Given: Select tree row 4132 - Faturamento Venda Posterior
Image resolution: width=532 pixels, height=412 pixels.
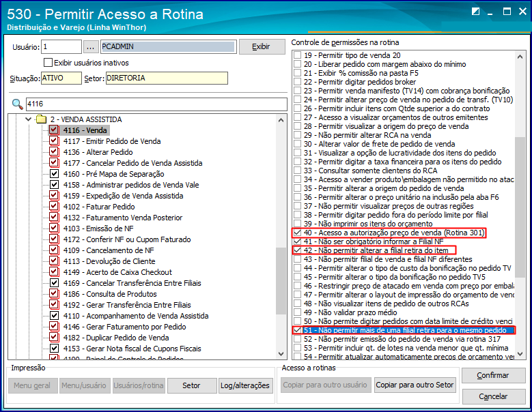Looking at the screenshot, I should [123, 217].
